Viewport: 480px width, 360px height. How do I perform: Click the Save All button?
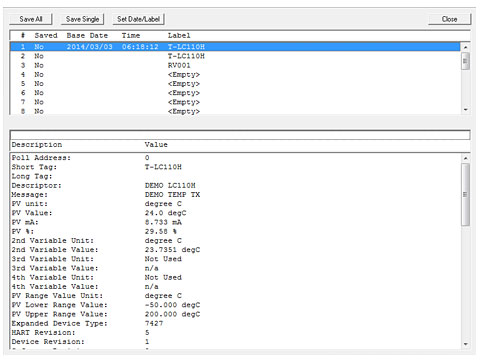point(31,19)
